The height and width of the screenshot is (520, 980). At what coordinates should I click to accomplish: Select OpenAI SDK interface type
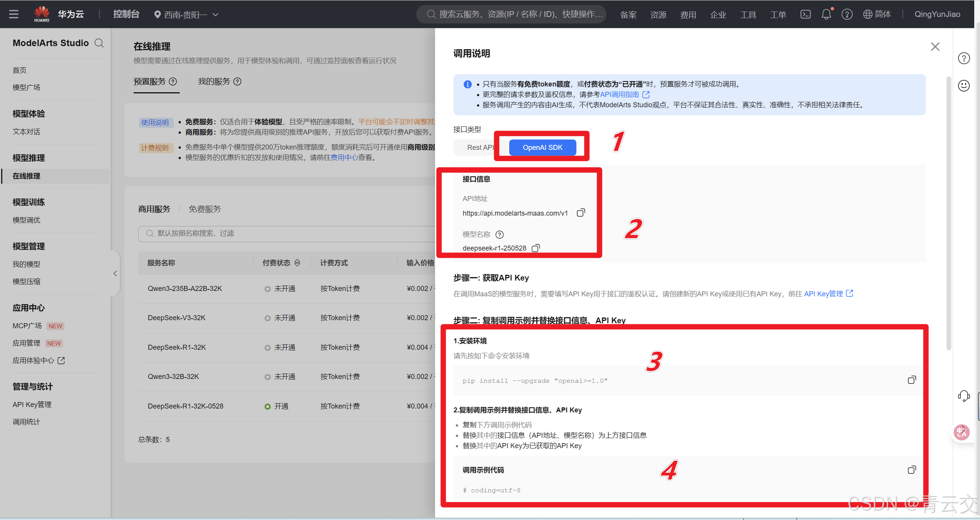coord(543,147)
